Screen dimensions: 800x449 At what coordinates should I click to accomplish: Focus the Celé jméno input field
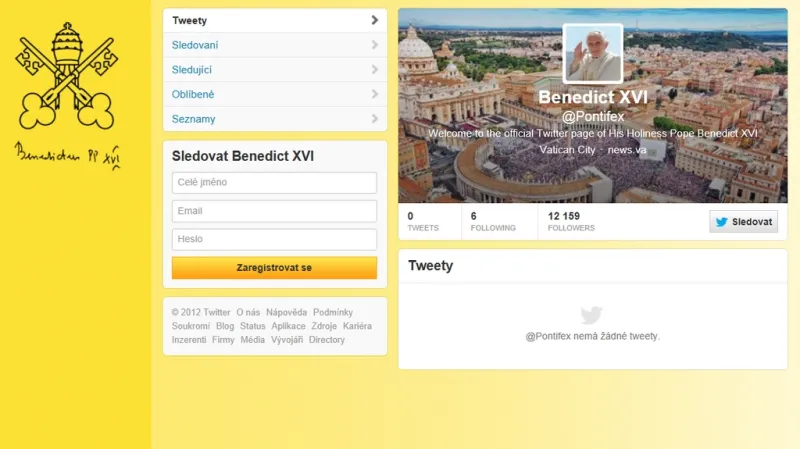click(x=274, y=183)
